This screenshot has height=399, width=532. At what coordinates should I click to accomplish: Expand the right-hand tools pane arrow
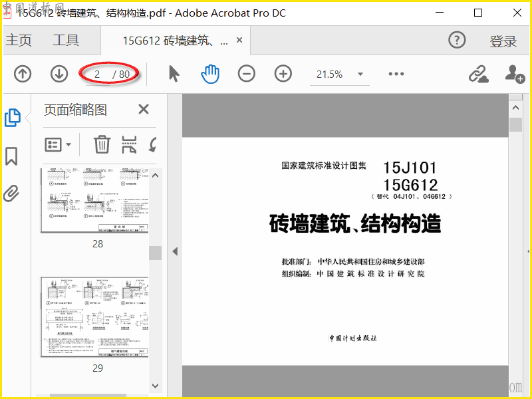[x=528, y=251]
